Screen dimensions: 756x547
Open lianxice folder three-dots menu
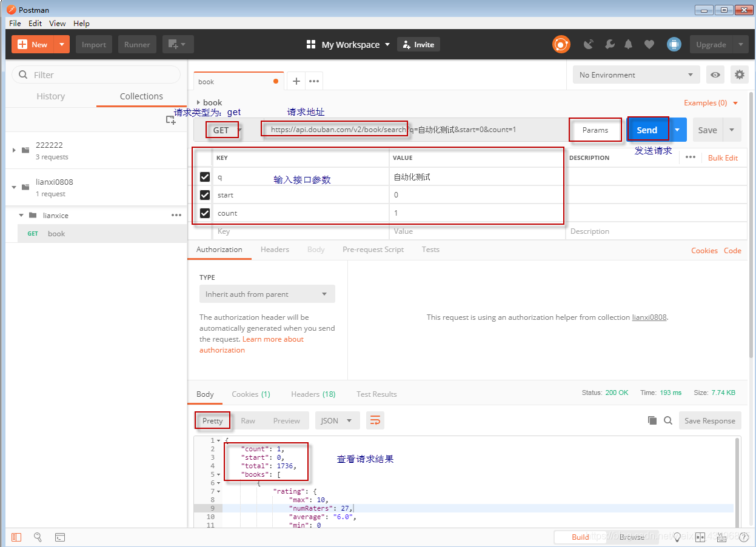tap(176, 215)
